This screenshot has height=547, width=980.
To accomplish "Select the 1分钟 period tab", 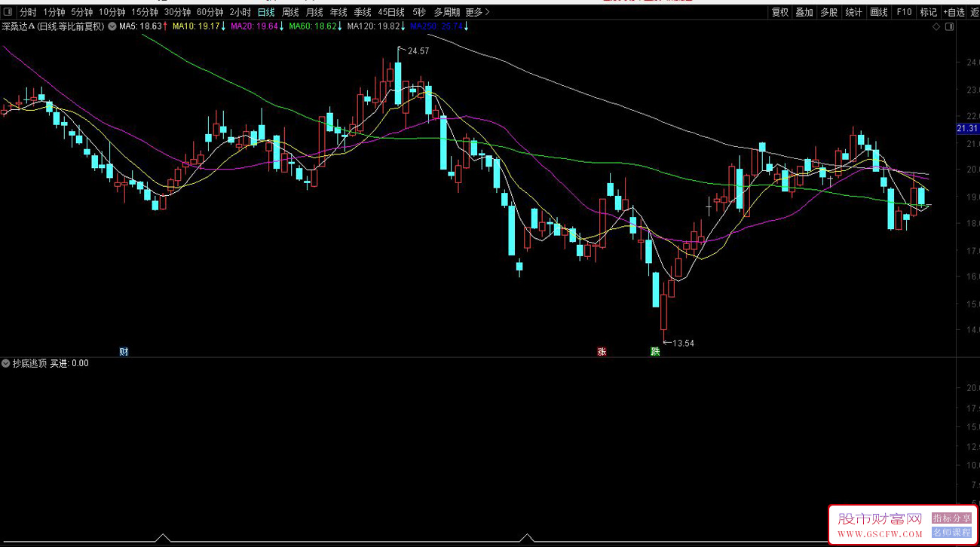I will (54, 12).
